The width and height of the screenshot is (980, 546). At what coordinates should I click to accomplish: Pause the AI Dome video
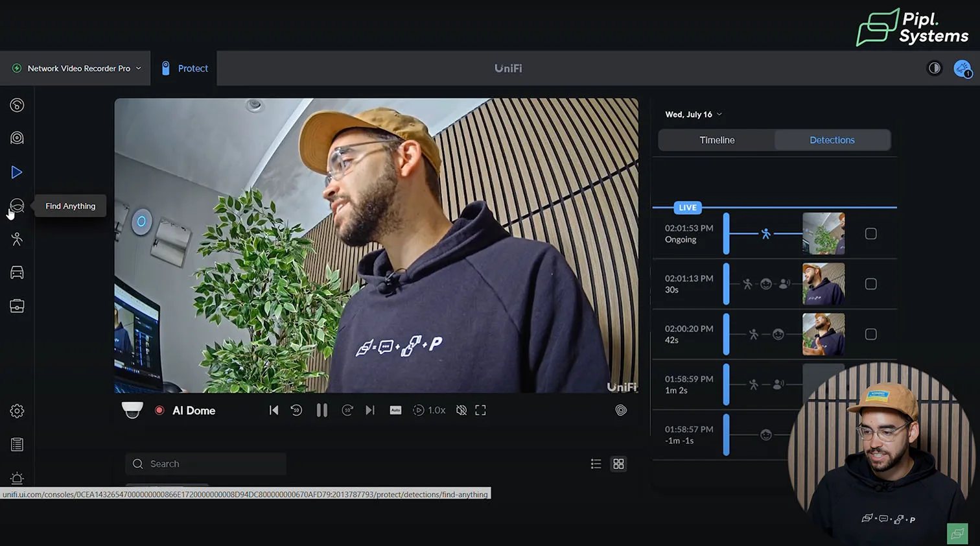[x=321, y=410]
